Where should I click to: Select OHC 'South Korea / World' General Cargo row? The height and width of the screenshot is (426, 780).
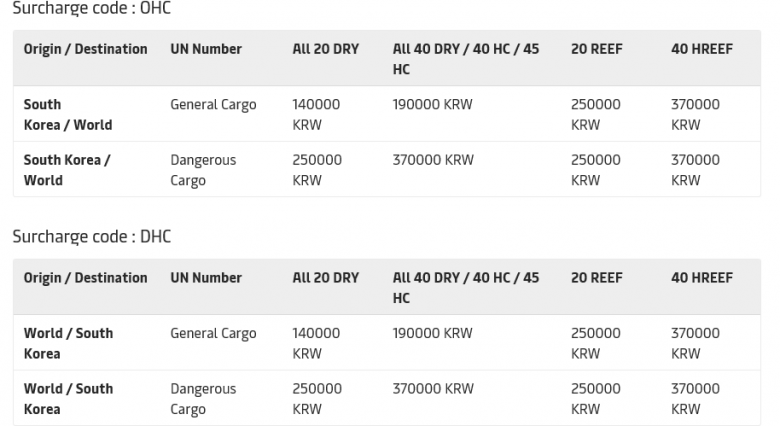coord(387,114)
